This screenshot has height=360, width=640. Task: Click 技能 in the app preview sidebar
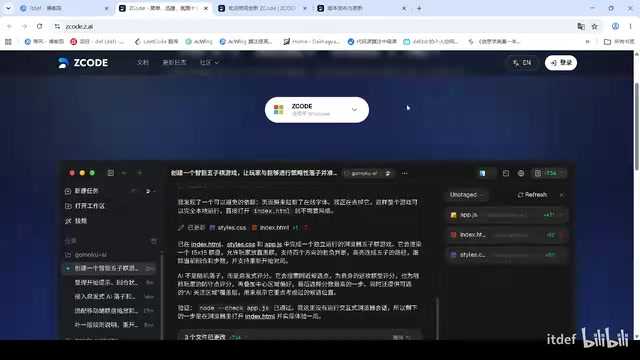[x=76, y=221]
